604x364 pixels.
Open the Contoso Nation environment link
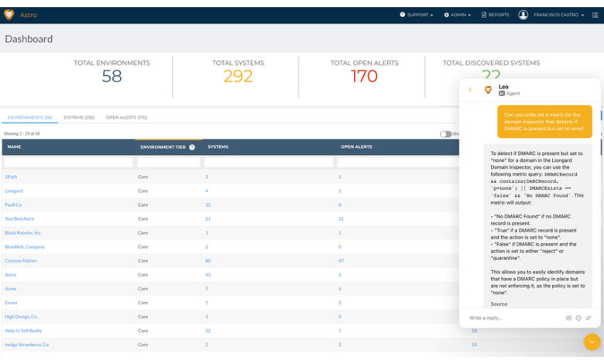21,261
